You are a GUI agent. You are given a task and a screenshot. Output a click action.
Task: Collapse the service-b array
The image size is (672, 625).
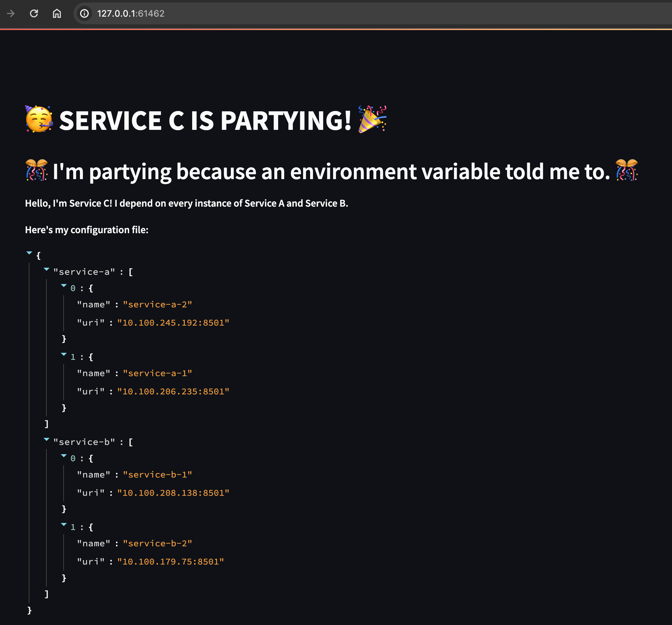46,440
